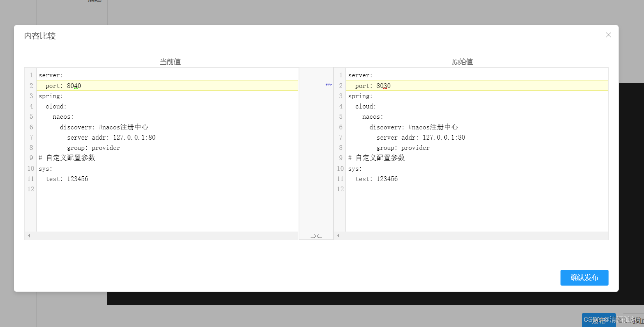Screen dimensions: 644x327
Task: Click the left scroll arrow of the 原始值 pane
Action: [x=338, y=236]
